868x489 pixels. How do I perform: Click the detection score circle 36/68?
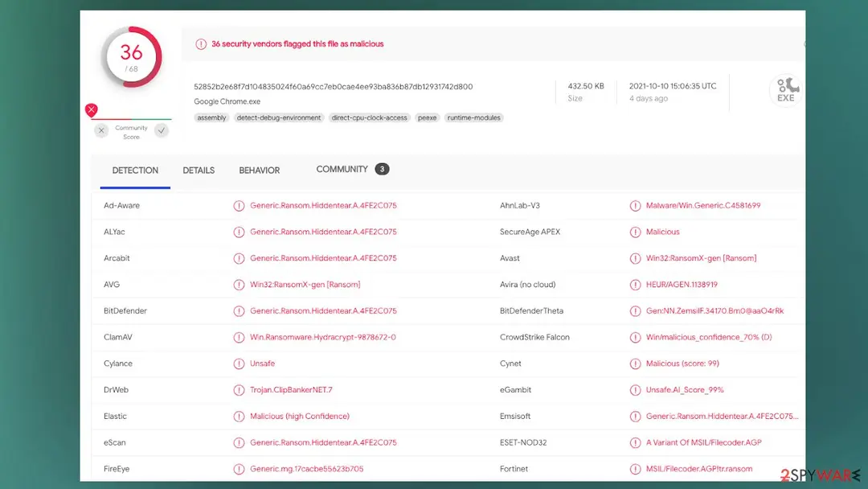pos(131,57)
